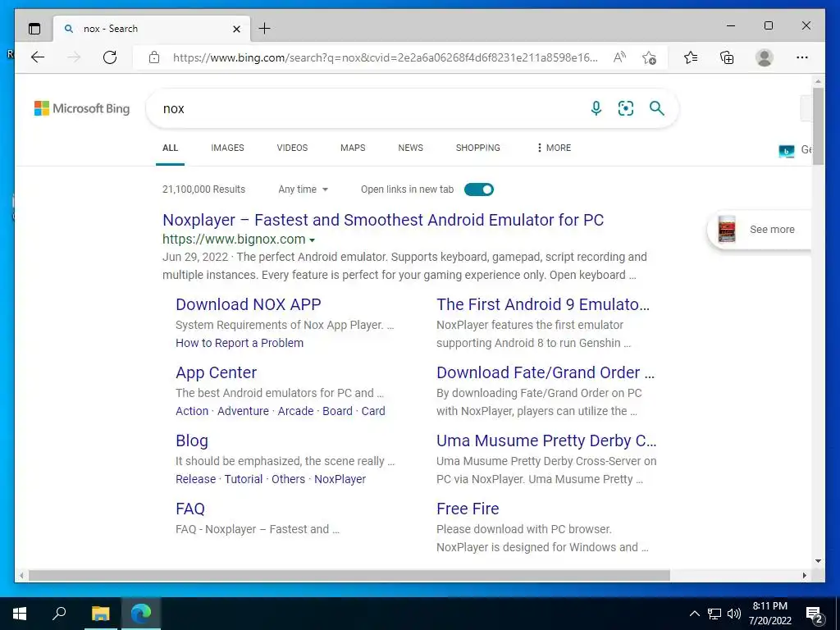Open the Blog sitelink
Viewport: 840px width, 630px height.
(x=192, y=441)
